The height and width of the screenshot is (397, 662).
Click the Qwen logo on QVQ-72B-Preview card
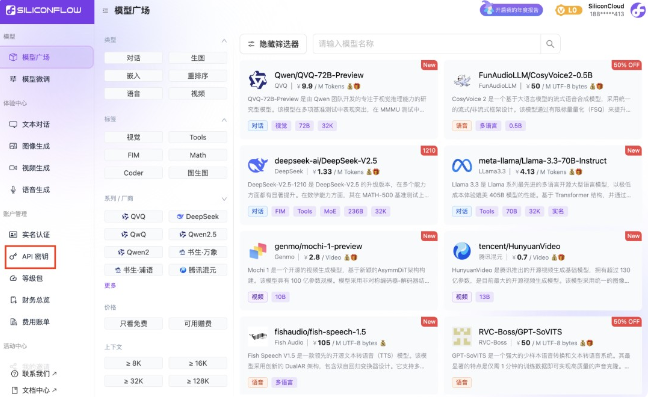[258, 80]
